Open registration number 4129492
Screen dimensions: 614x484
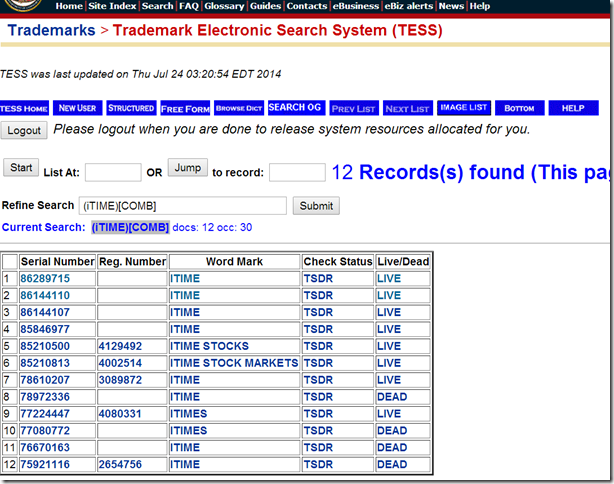tap(120, 346)
